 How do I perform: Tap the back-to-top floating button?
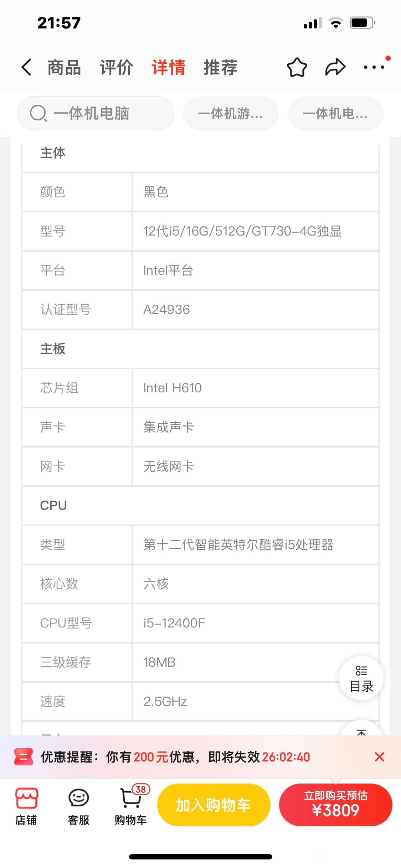(x=361, y=729)
